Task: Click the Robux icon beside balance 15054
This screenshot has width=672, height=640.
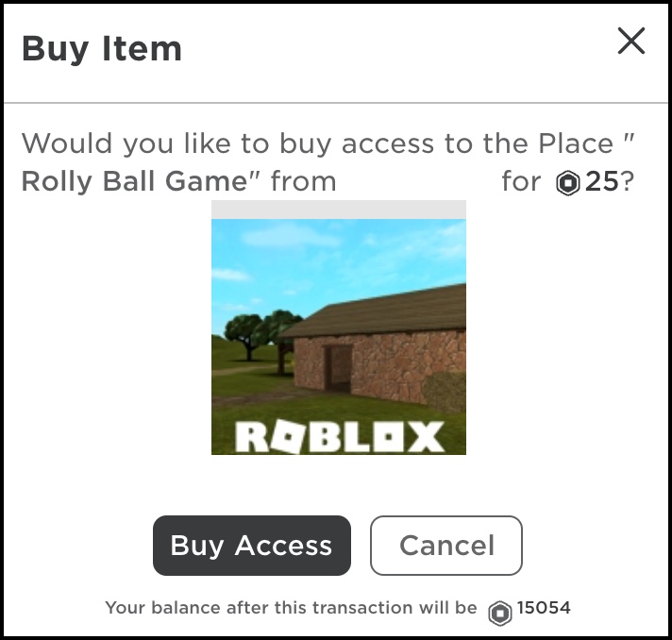Action: click(x=499, y=613)
